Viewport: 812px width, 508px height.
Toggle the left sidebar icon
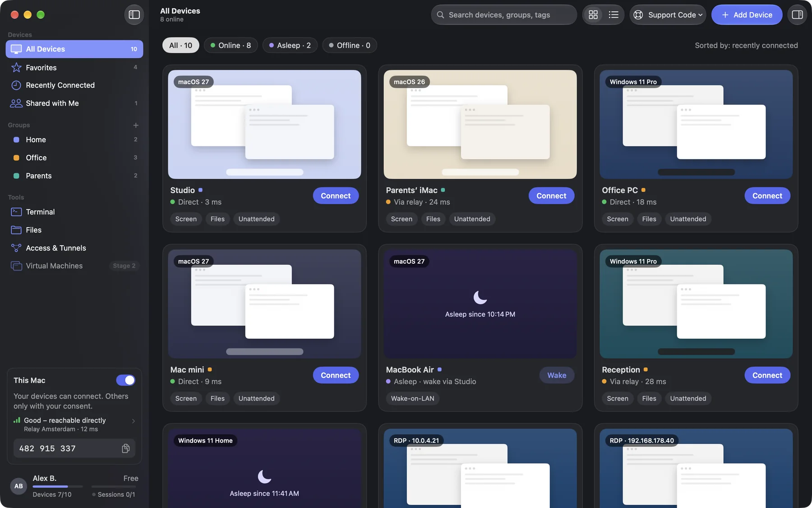(134, 15)
